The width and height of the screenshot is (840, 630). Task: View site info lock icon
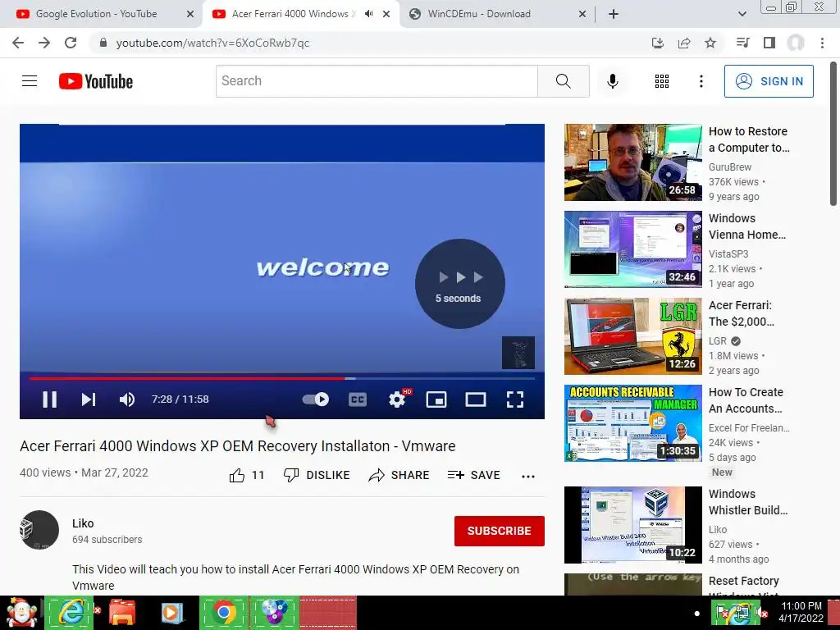point(103,43)
